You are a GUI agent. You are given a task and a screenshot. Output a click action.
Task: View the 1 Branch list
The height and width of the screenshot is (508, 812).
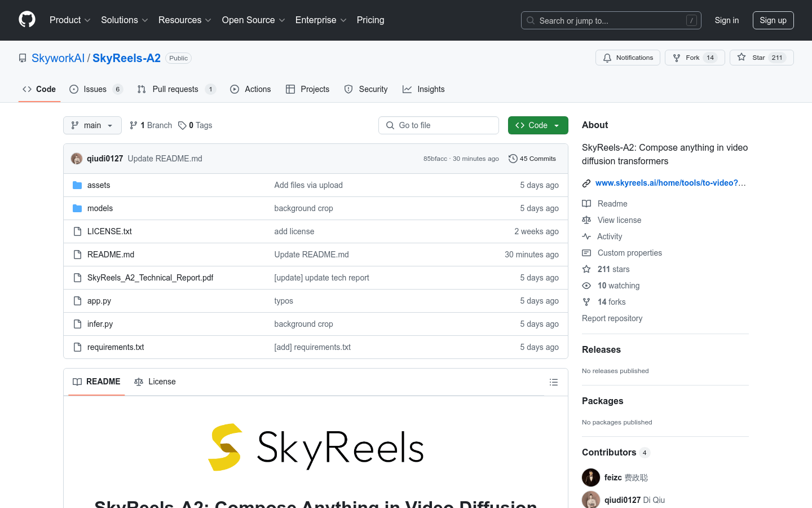click(151, 125)
